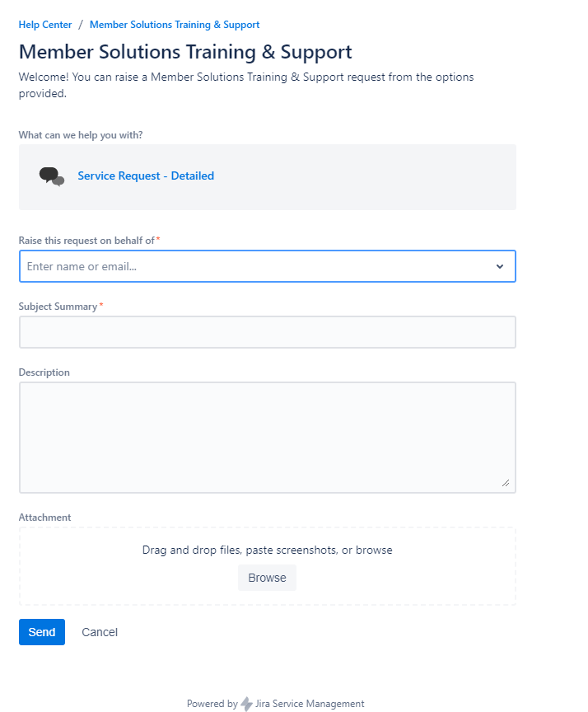Click the Subject Summary label
This screenshot has width=588, height=712.
coord(58,307)
